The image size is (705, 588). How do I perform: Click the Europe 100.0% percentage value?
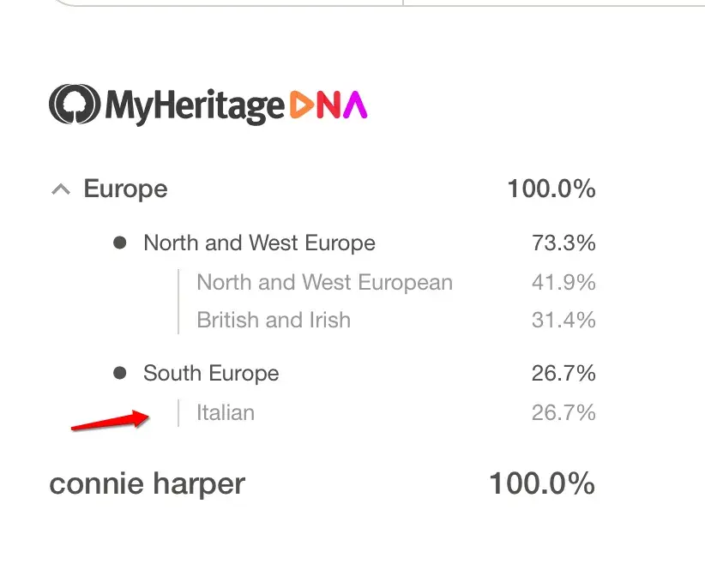(x=551, y=189)
